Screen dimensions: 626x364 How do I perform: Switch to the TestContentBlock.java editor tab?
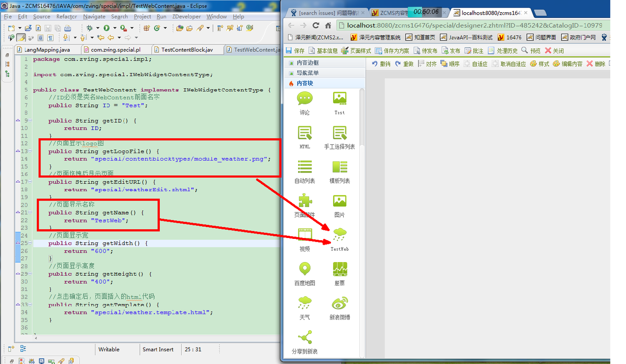click(187, 50)
